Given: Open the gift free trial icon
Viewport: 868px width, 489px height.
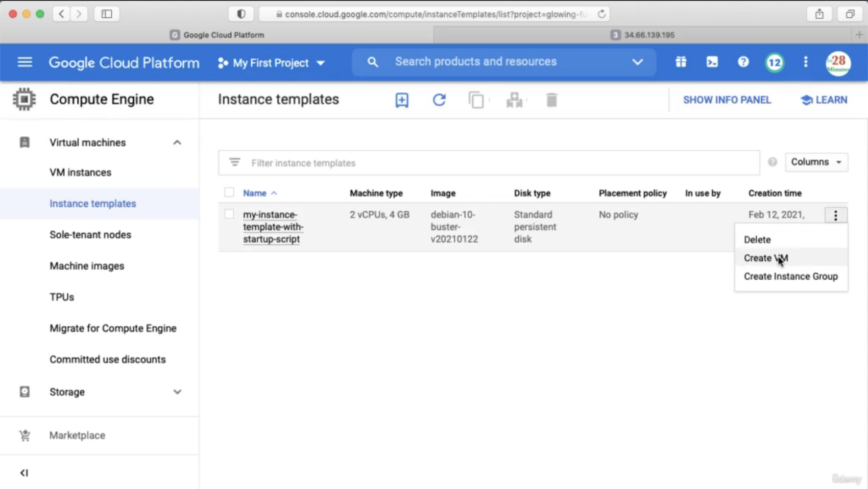Looking at the screenshot, I should [x=681, y=62].
